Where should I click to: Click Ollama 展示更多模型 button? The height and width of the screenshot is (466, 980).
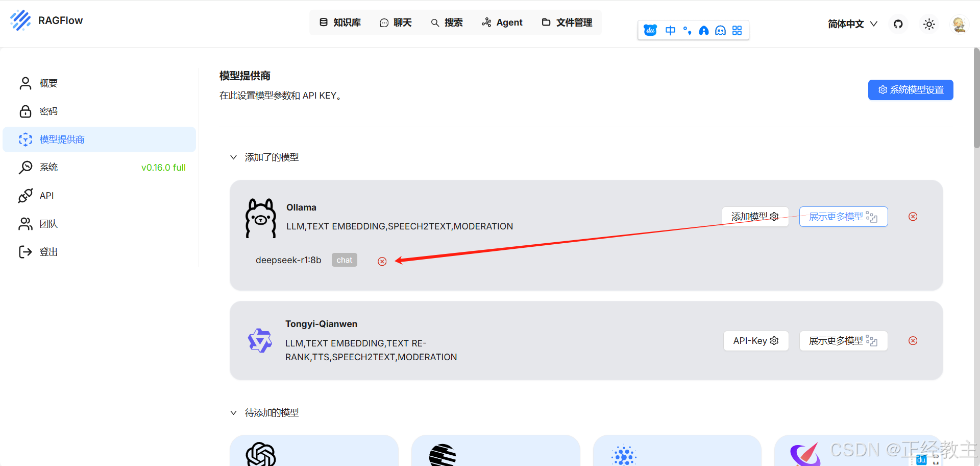click(x=843, y=217)
